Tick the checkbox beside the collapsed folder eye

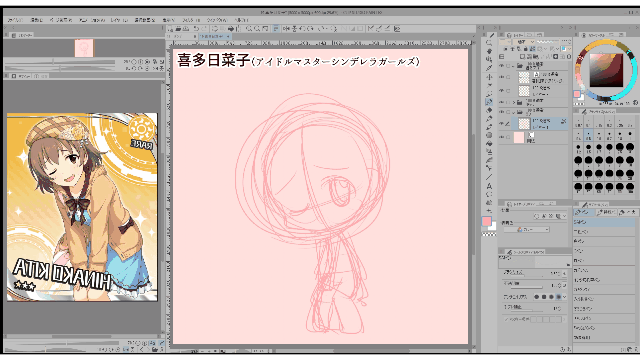click(x=508, y=102)
